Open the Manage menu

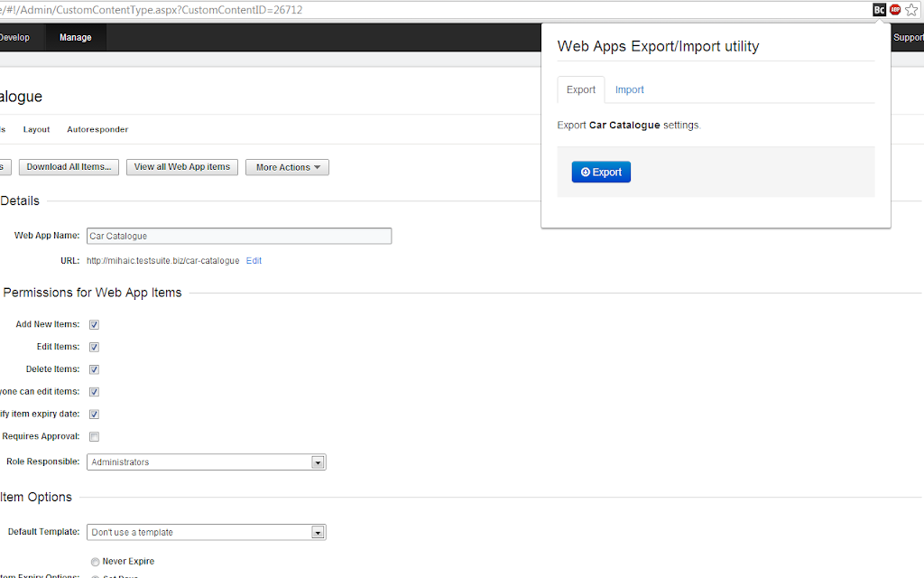(76, 37)
